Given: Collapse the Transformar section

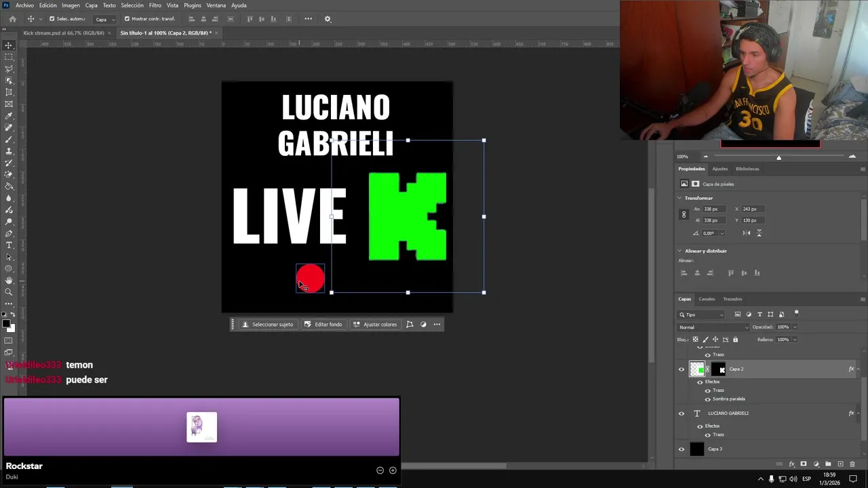Looking at the screenshot, I should 679,198.
